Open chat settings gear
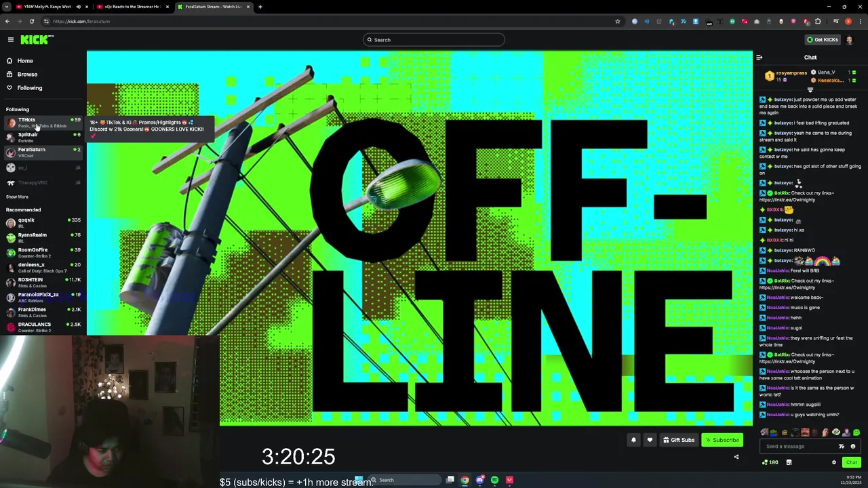Viewport: 868px width, 488px height. (834, 462)
